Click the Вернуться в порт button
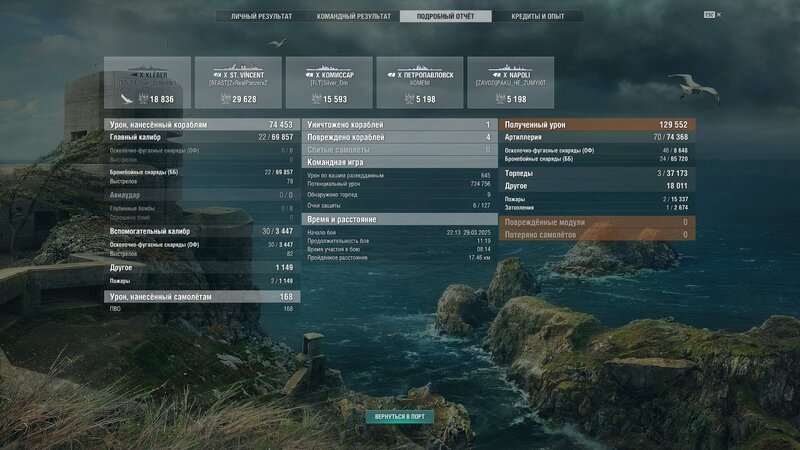 (399, 417)
